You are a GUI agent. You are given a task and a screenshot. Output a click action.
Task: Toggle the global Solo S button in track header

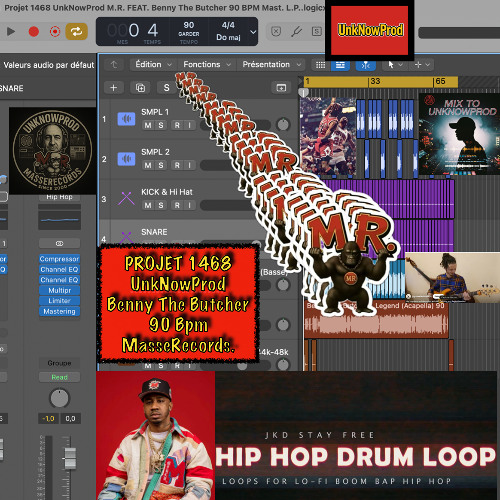[x=166, y=88]
